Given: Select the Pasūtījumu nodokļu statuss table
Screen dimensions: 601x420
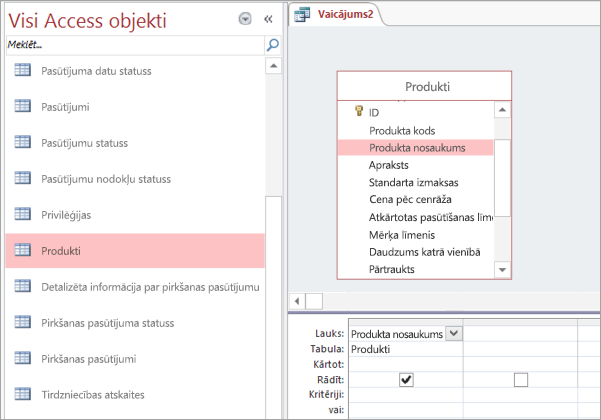Looking at the screenshot, I should pyautogui.click(x=106, y=179).
